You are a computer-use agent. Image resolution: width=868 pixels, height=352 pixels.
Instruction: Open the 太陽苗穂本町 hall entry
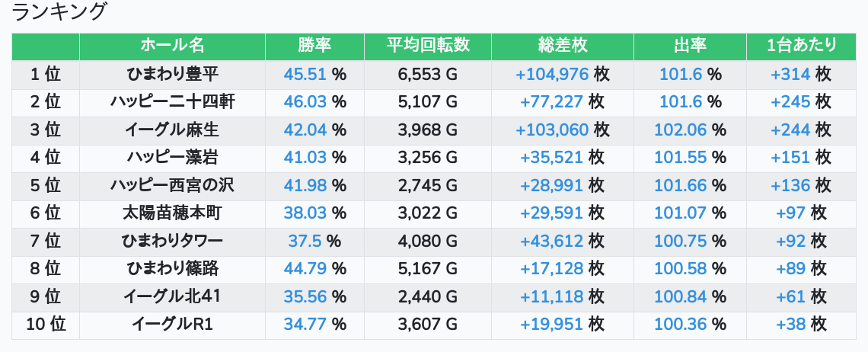click(x=172, y=213)
